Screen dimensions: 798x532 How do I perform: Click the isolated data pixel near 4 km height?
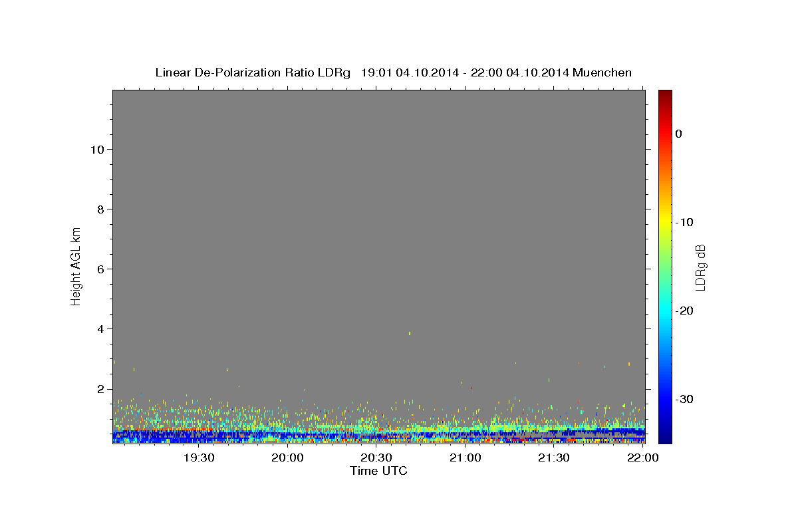click(410, 333)
